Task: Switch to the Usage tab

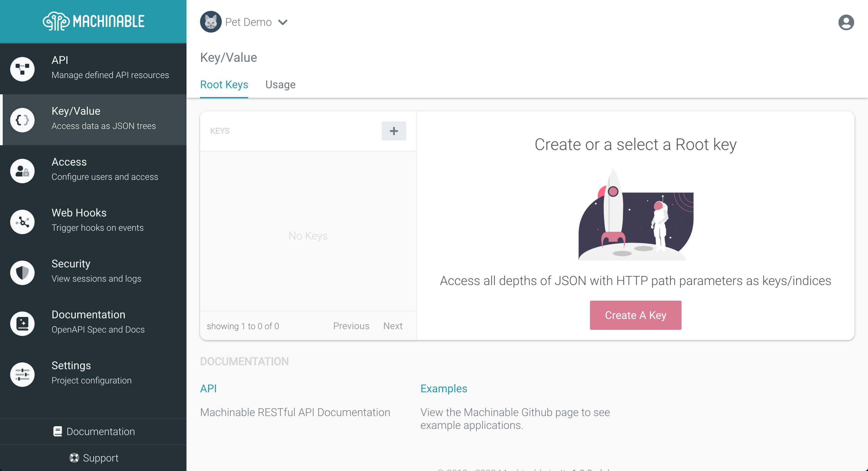Action: point(280,84)
